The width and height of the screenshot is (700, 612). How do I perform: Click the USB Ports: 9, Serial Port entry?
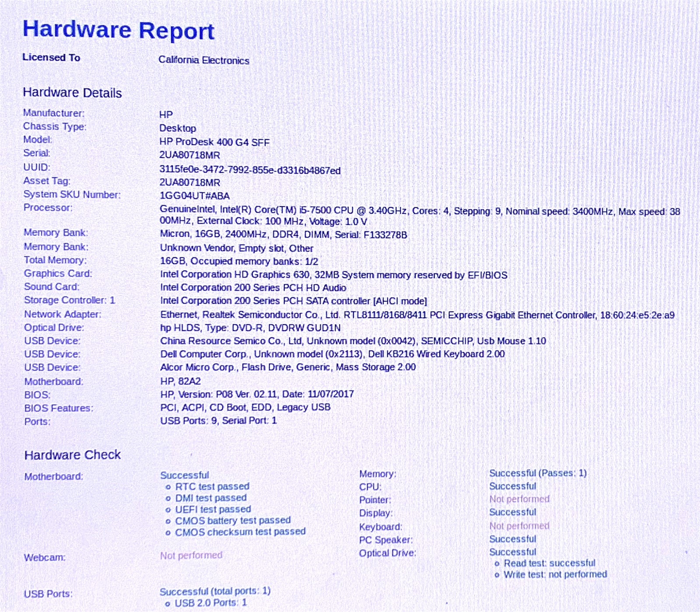218,421
